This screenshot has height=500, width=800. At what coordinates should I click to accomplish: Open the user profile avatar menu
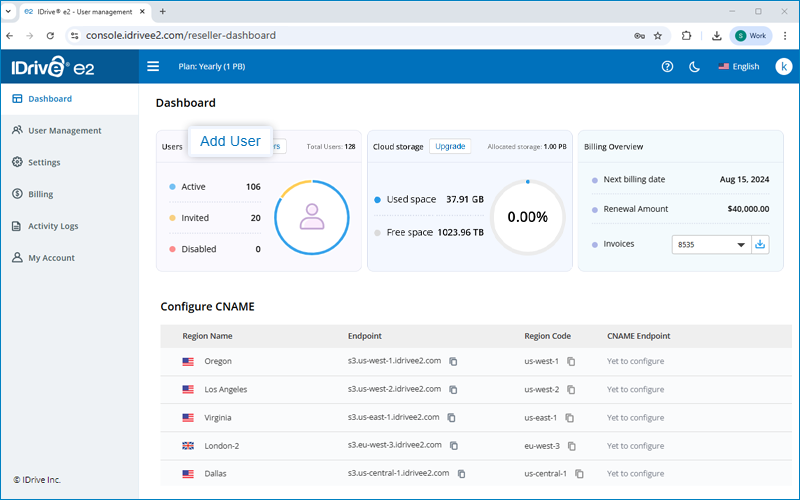coord(783,67)
